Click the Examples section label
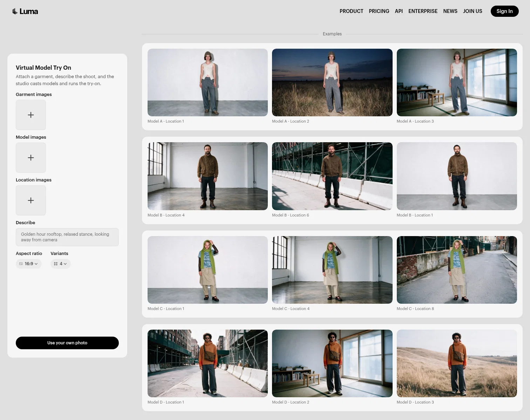Viewport: 530px width, 420px height. [x=332, y=34]
